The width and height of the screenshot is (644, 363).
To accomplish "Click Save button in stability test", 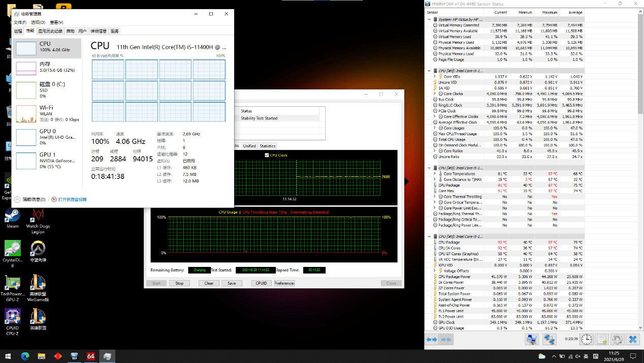I will (x=232, y=283).
